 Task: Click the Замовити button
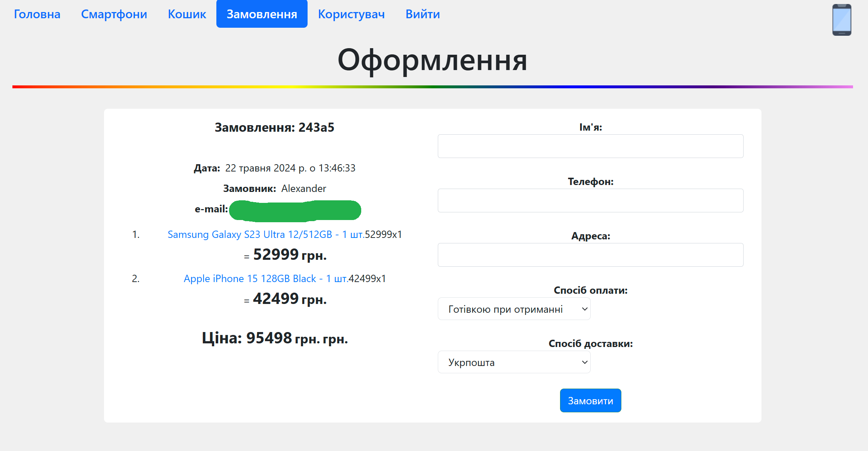coord(590,401)
